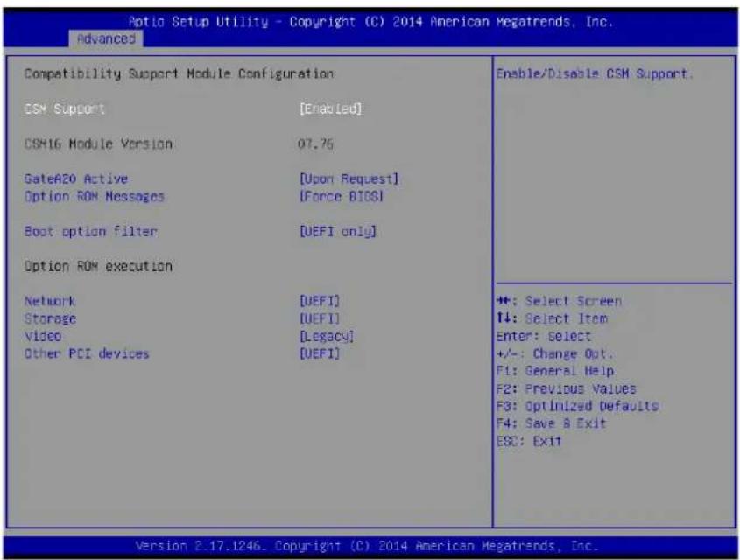Screen dimensions: 740x560
Task: Select the Other PCI devices item
Action: [87, 353]
